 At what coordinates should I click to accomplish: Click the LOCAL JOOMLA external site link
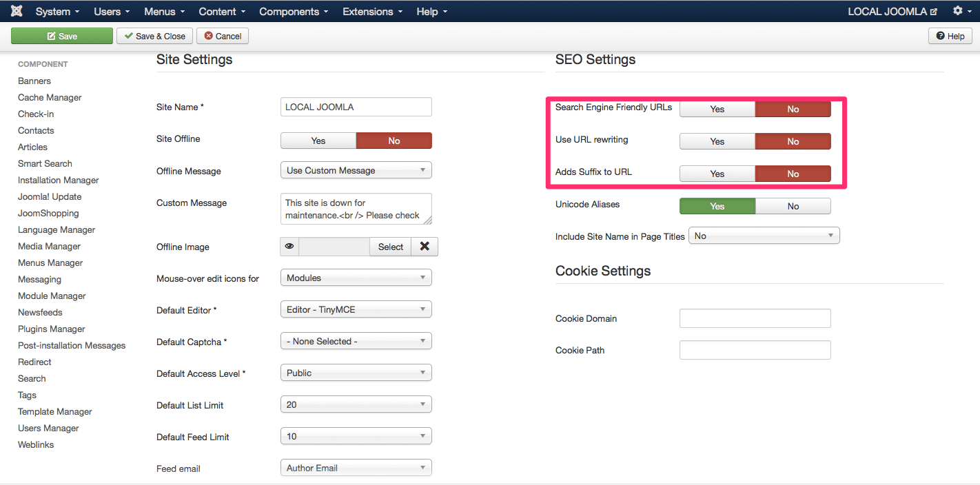pyautogui.click(x=892, y=11)
